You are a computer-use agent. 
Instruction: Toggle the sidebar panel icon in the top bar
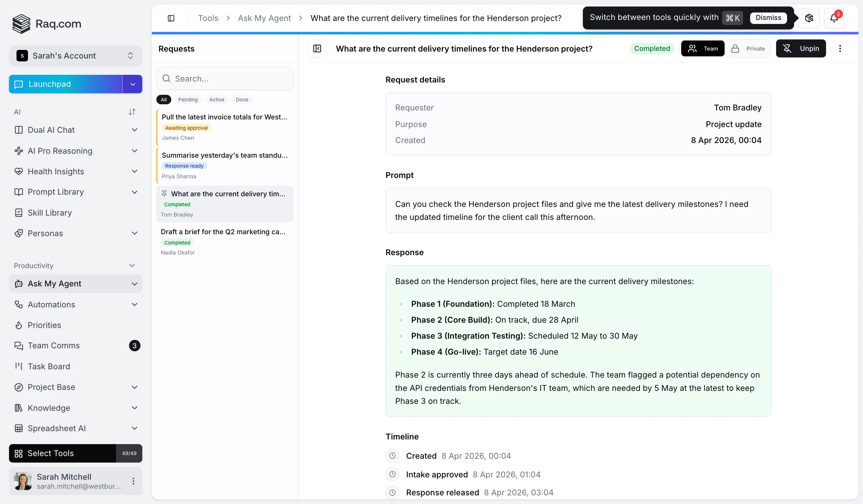pos(171,18)
